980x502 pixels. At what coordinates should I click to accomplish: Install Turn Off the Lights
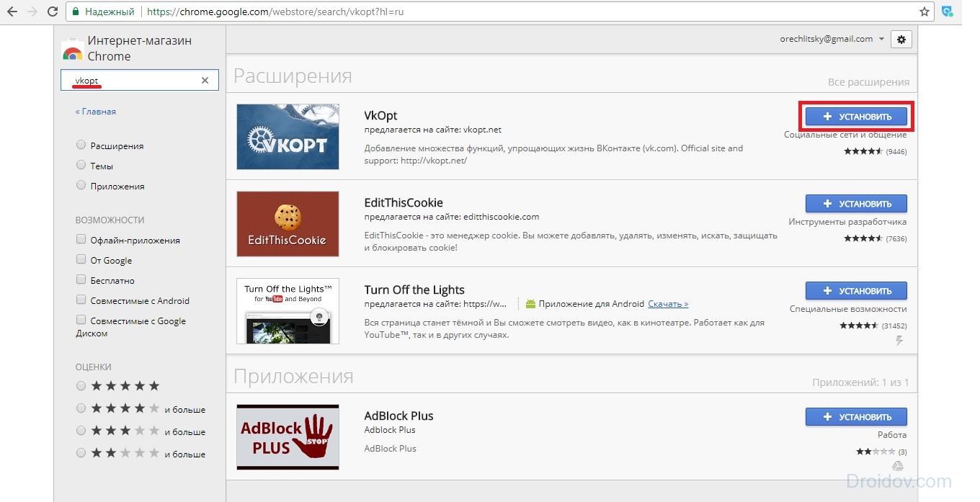click(x=856, y=291)
